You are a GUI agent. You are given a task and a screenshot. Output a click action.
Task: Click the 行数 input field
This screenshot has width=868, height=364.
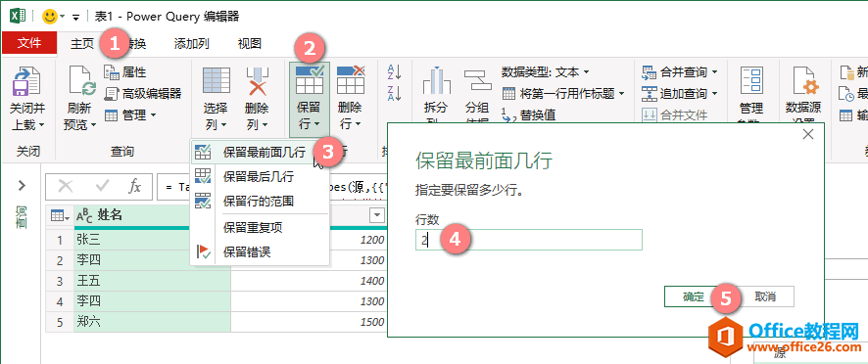(x=529, y=240)
